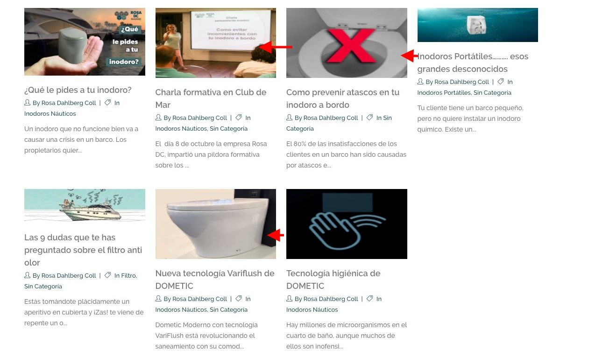Screen dimensions: 610x364
Task: Open the "¿Qué le pides a tu inodoro?" thumbnail image
Action: (85, 42)
